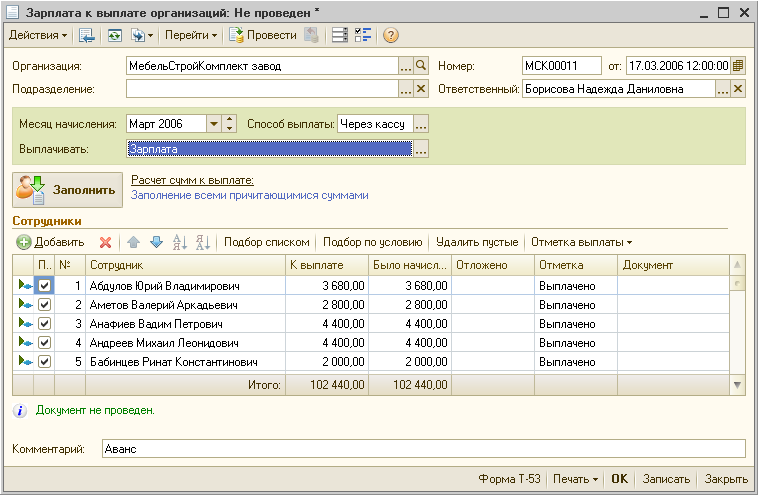Select Выплачено mark for Андреев row
The width and height of the screenshot is (758, 495).
click(576, 343)
